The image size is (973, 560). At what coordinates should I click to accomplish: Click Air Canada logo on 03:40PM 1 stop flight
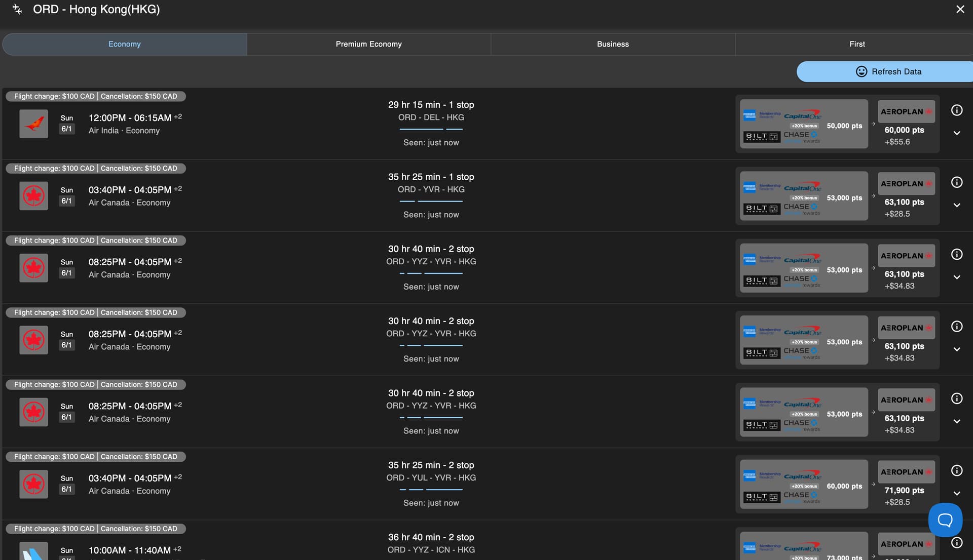point(34,196)
